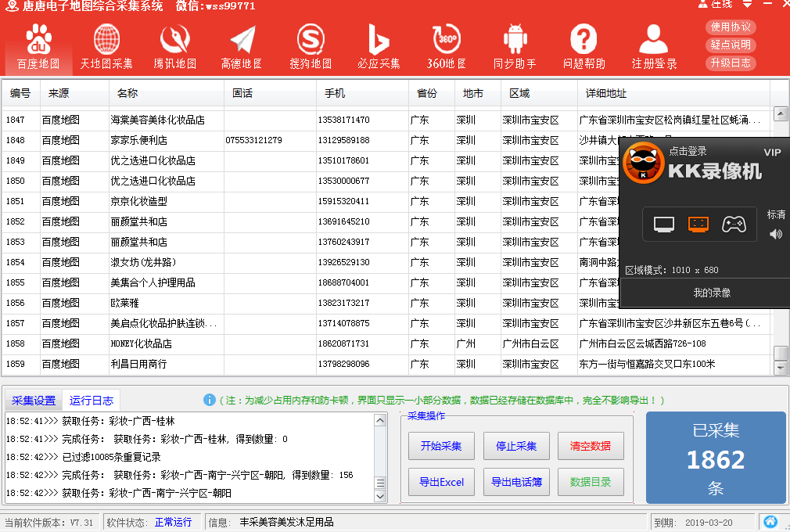
Task: Open the 疑点说明 FAQ button
Action: coord(731,45)
